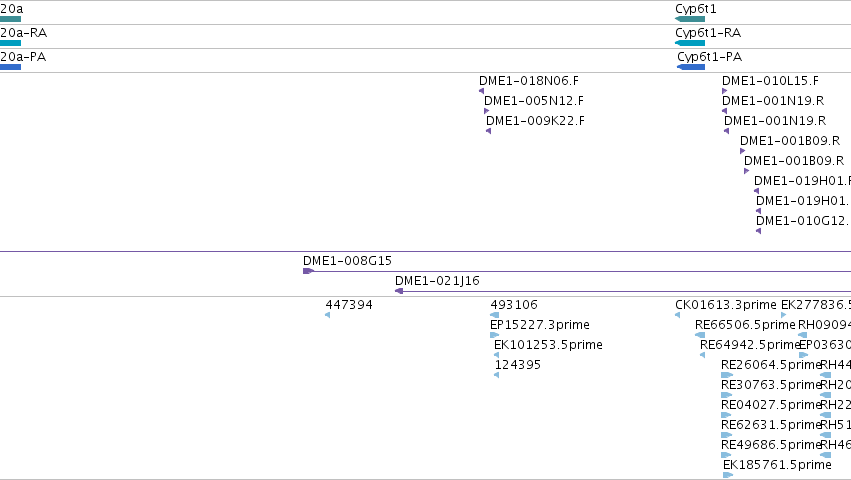Screen dimensions: 851x480
Task: Select the RE62631.5prime label
Action: click(x=771, y=426)
